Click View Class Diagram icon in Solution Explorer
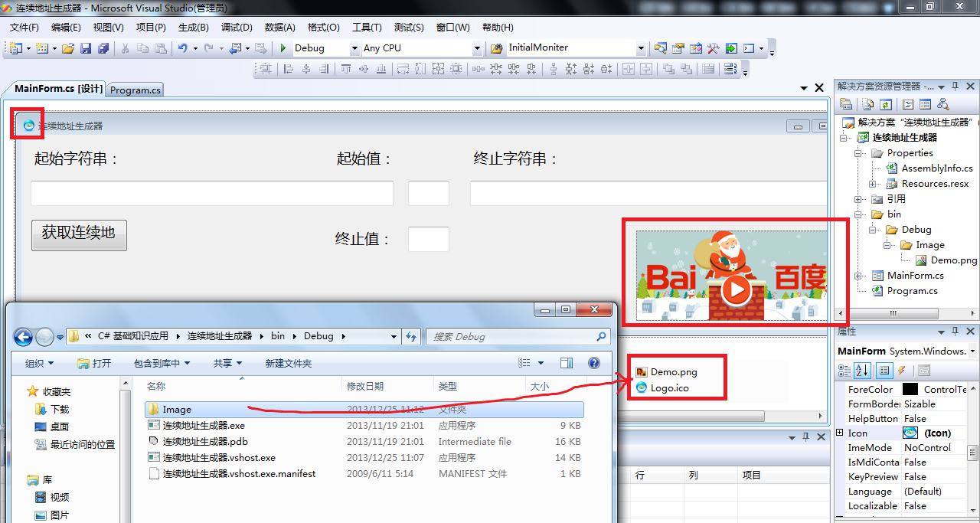 (x=942, y=104)
